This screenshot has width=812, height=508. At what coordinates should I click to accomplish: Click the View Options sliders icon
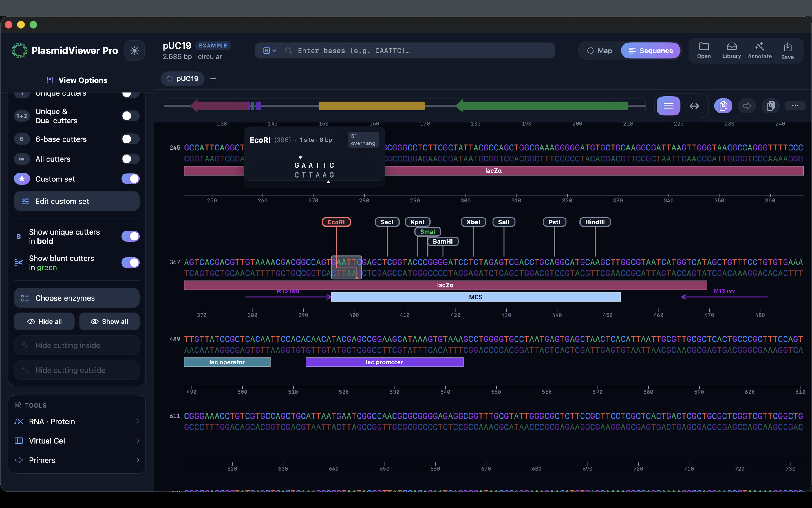(50, 80)
